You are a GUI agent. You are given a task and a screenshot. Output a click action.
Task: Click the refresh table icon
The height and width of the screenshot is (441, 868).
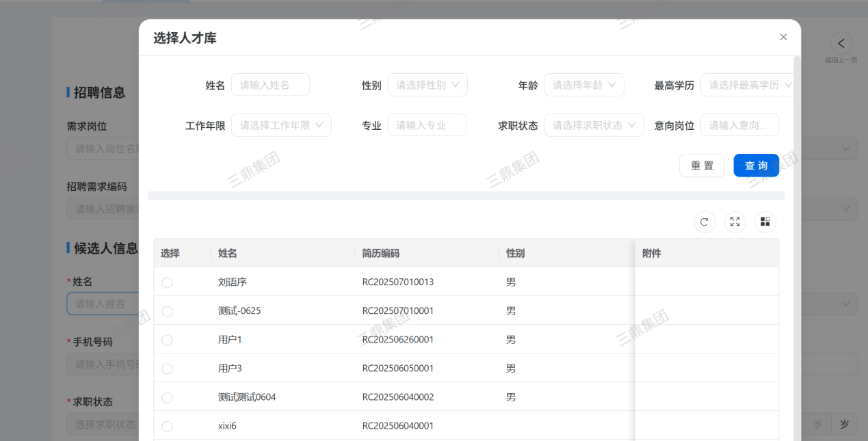(x=705, y=222)
